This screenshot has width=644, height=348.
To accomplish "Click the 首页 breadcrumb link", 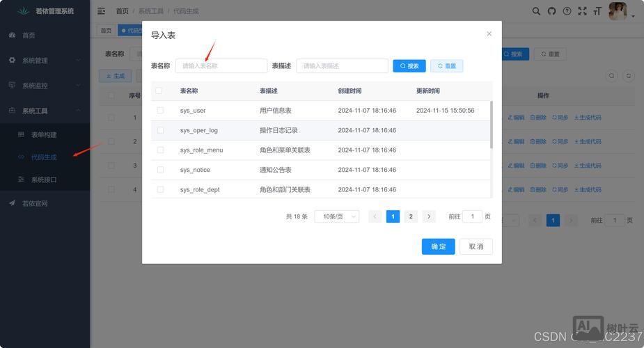I will (x=122, y=11).
